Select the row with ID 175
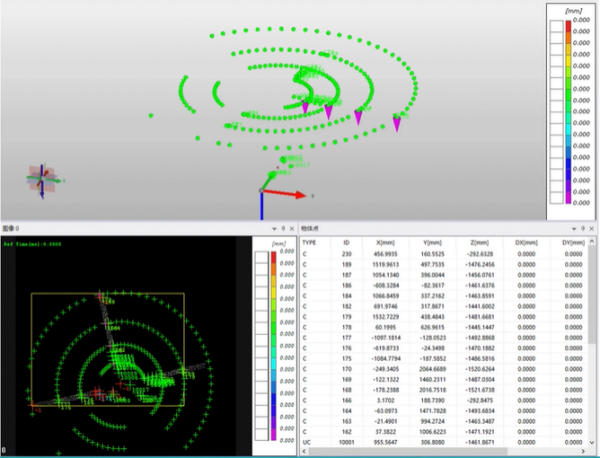This screenshot has width=600, height=458. (x=444, y=359)
